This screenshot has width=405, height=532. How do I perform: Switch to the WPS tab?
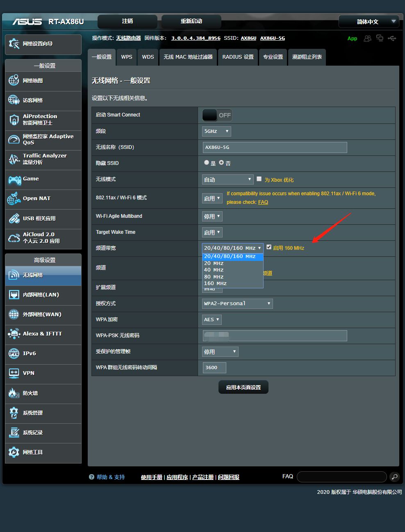point(127,57)
